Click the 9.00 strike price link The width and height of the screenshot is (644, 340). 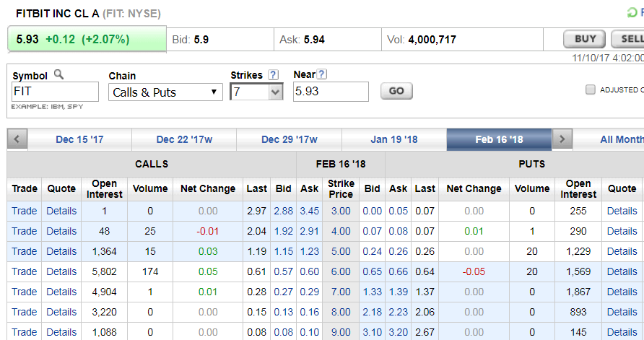coord(341,332)
